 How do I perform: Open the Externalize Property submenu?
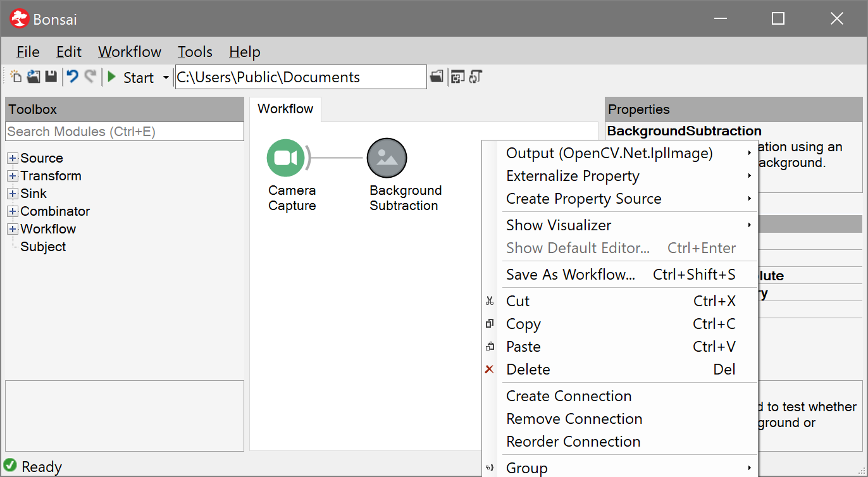coord(619,176)
